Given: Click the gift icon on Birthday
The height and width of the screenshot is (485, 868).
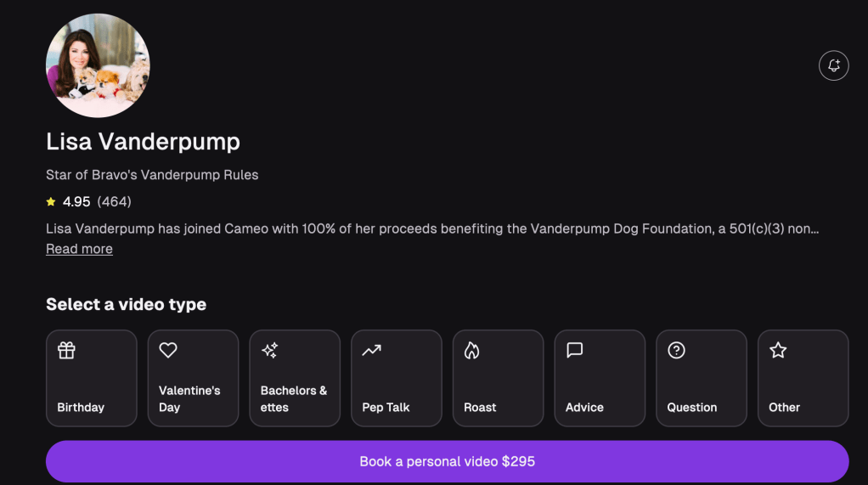Looking at the screenshot, I should tap(66, 350).
